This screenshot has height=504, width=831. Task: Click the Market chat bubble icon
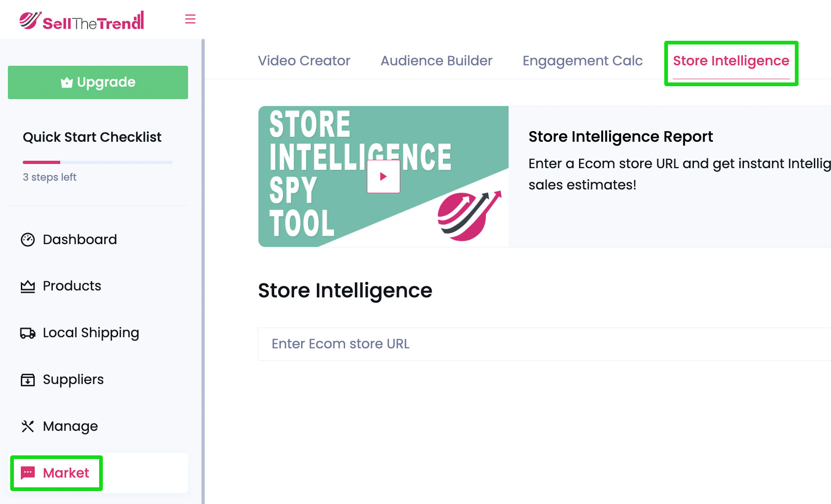28,473
